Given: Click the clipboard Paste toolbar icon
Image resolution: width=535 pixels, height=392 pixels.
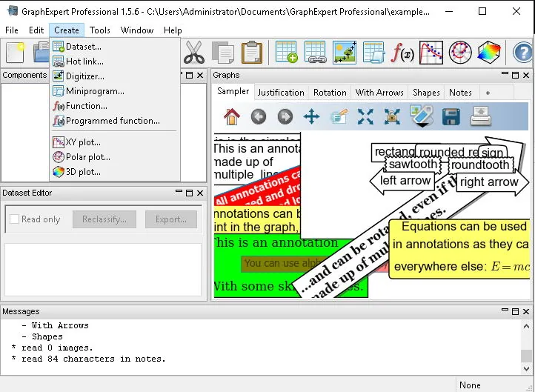Looking at the screenshot, I should click(x=252, y=53).
